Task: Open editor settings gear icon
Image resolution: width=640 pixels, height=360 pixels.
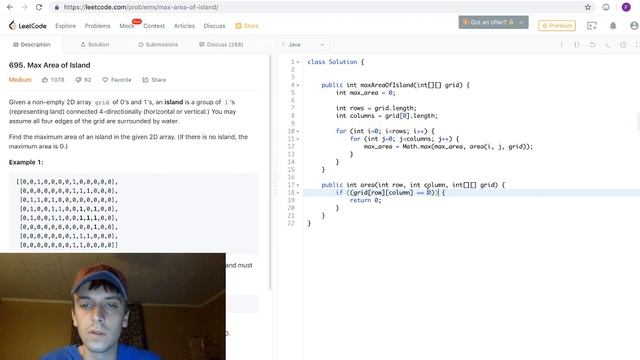Action: 623,44
